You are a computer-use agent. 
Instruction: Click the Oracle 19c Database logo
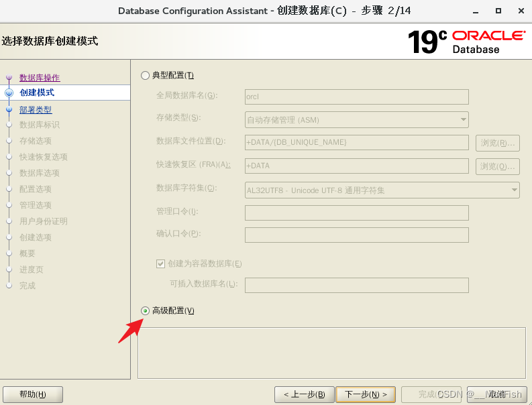pos(467,42)
